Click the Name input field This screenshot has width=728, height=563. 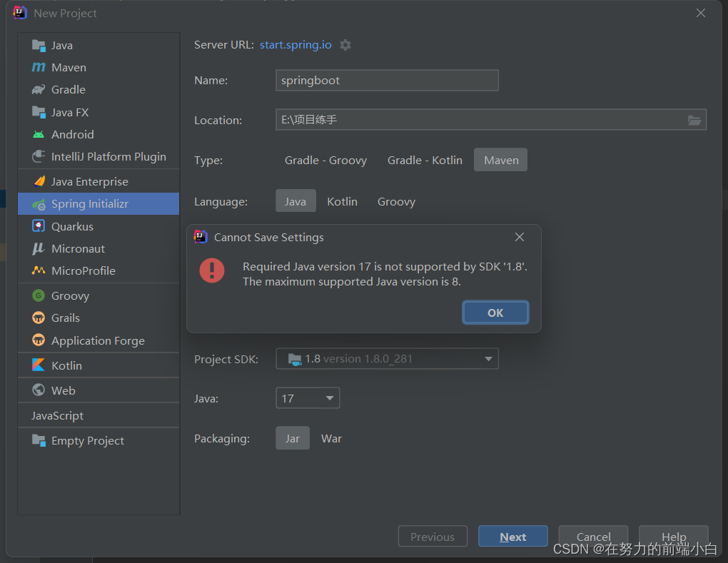pos(387,81)
